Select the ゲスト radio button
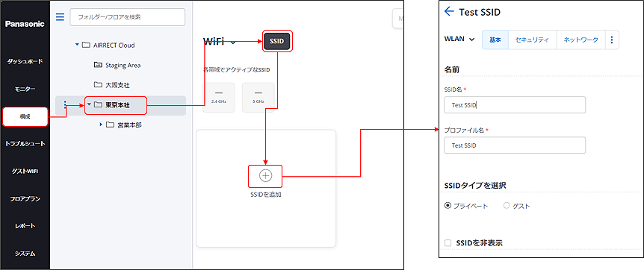644x270 pixels. click(506, 206)
